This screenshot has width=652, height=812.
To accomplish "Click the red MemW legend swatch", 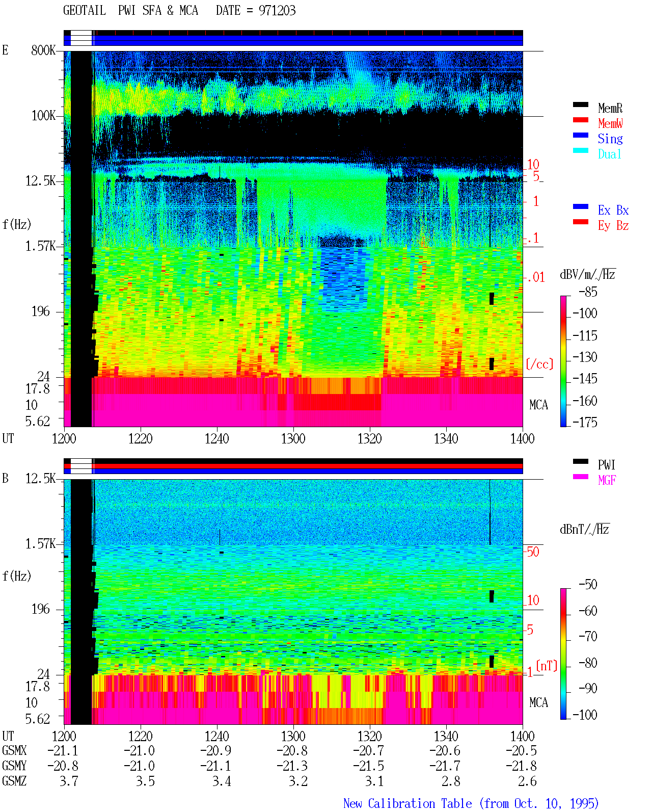I will click(x=580, y=120).
